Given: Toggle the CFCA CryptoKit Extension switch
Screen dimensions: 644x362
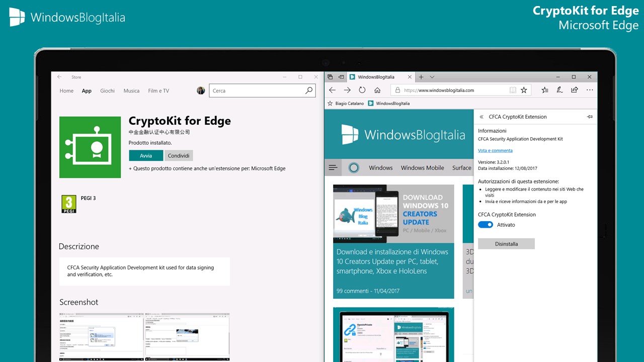Looking at the screenshot, I should pyautogui.click(x=486, y=225).
